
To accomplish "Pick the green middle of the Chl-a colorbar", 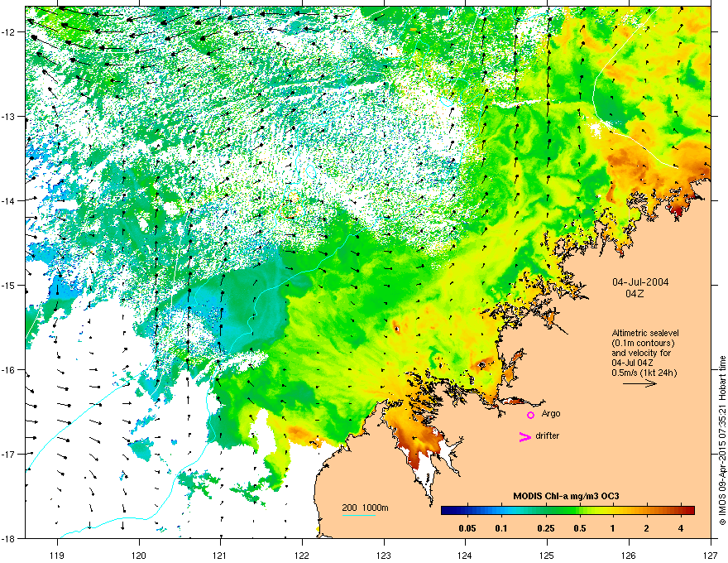I will 568,511.
